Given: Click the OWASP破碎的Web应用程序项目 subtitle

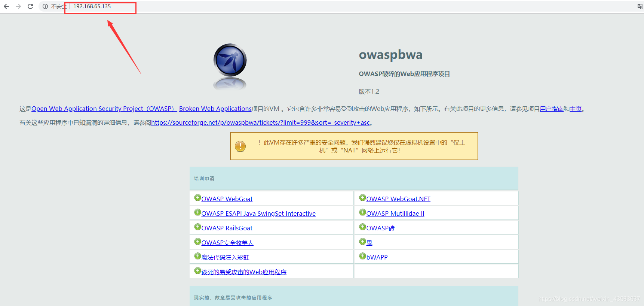Looking at the screenshot, I should click(x=404, y=74).
